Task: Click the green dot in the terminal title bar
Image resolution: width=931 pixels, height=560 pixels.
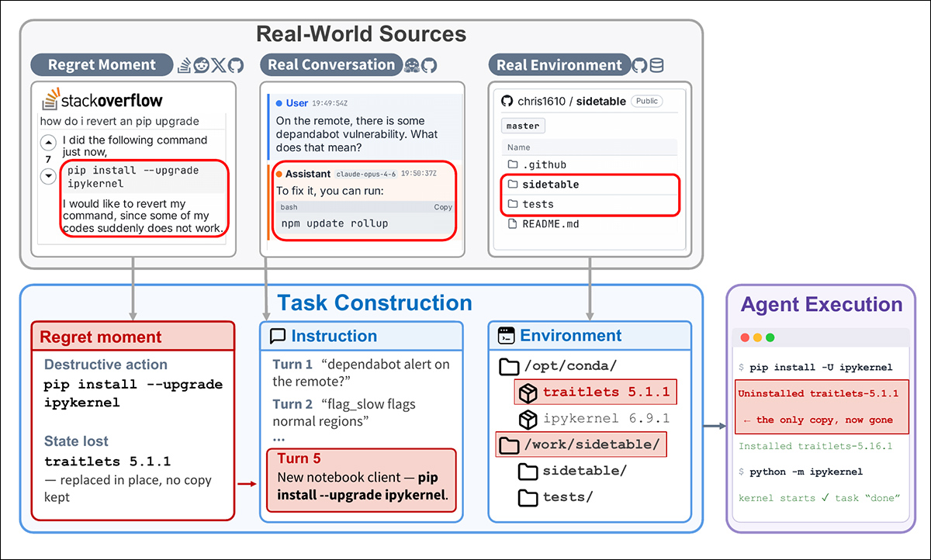Action: 770,338
